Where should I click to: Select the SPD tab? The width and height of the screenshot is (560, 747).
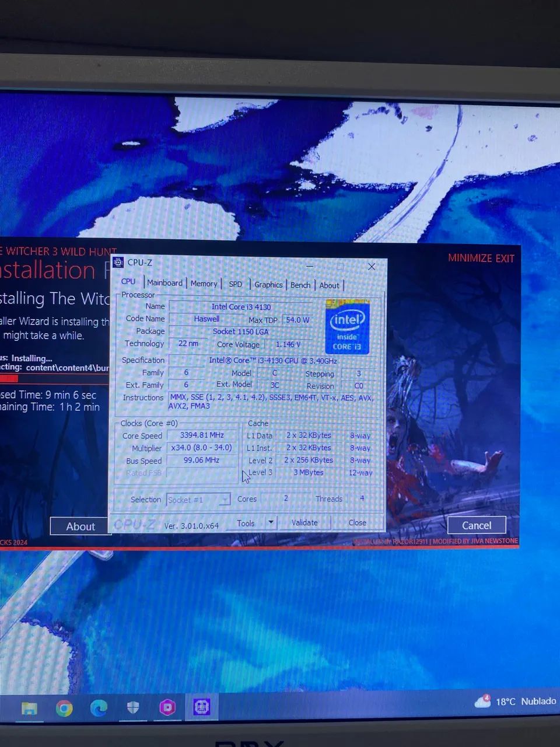(x=235, y=284)
